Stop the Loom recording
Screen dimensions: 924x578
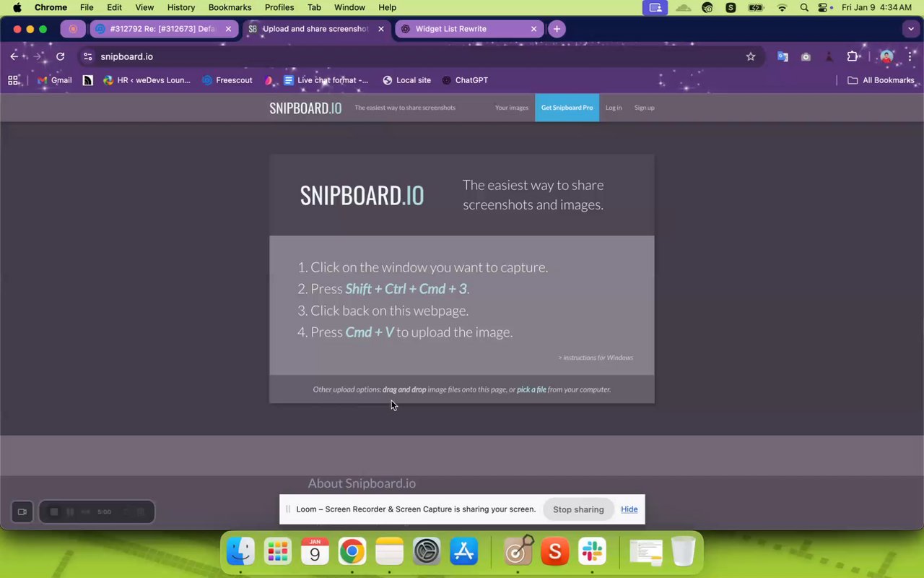click(53, 512)
